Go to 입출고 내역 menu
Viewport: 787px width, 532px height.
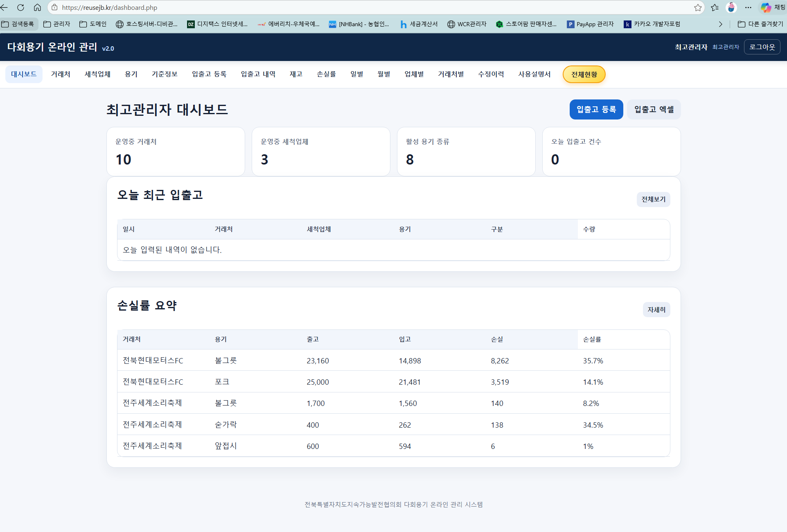click(x=258, y=74)
